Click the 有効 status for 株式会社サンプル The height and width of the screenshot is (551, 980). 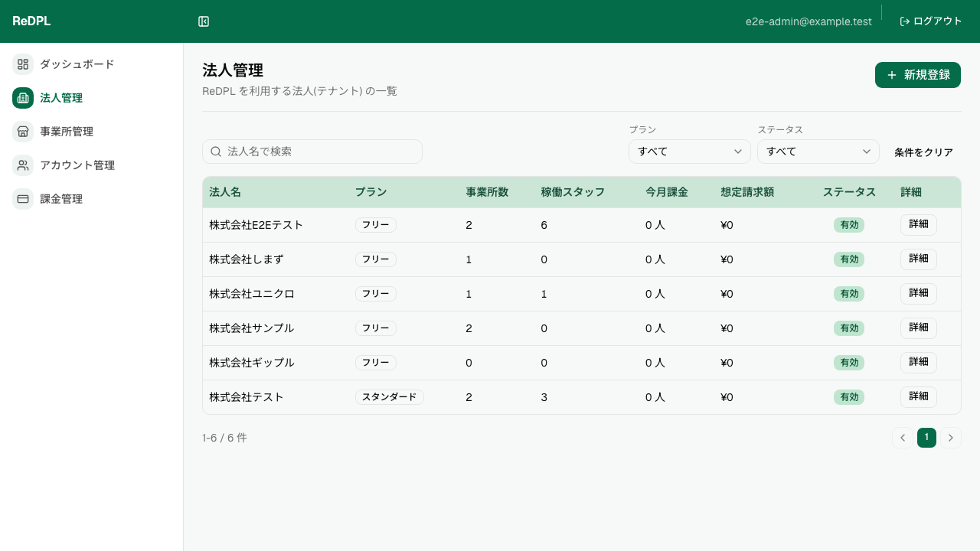point(849,328)
